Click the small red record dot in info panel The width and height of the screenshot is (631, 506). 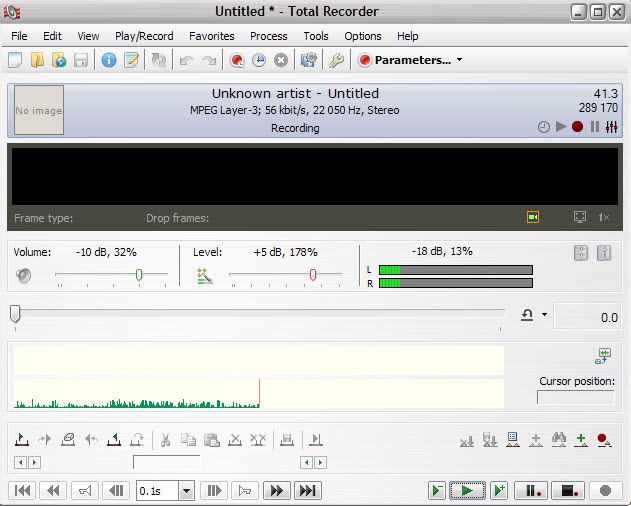click(x=577, y=127)
